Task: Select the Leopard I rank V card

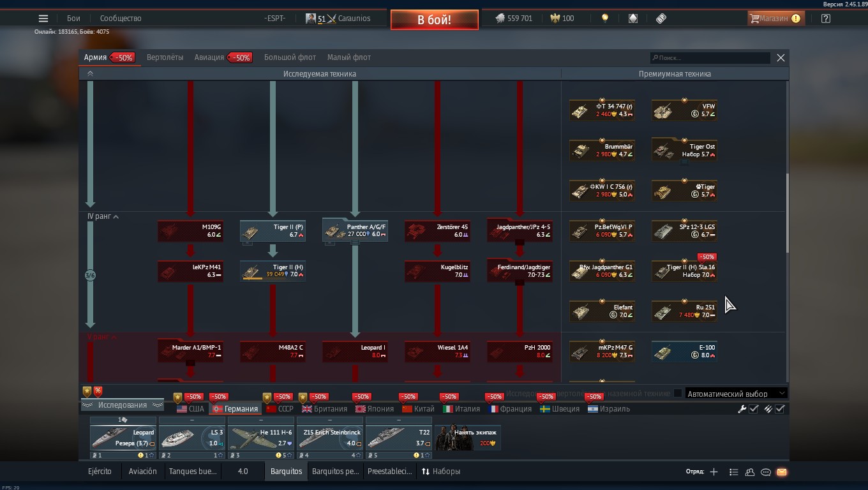Action: point(355,352)
